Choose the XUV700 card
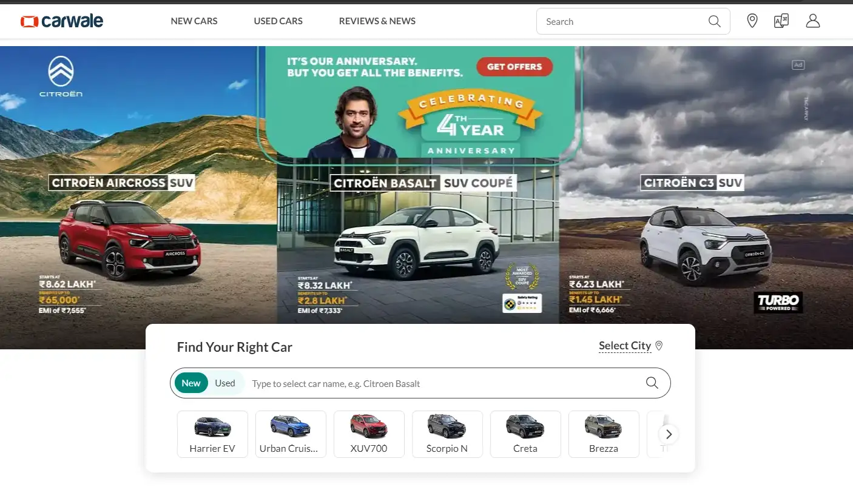The height and width of the screenshot is (504, 853). [369, 434]
